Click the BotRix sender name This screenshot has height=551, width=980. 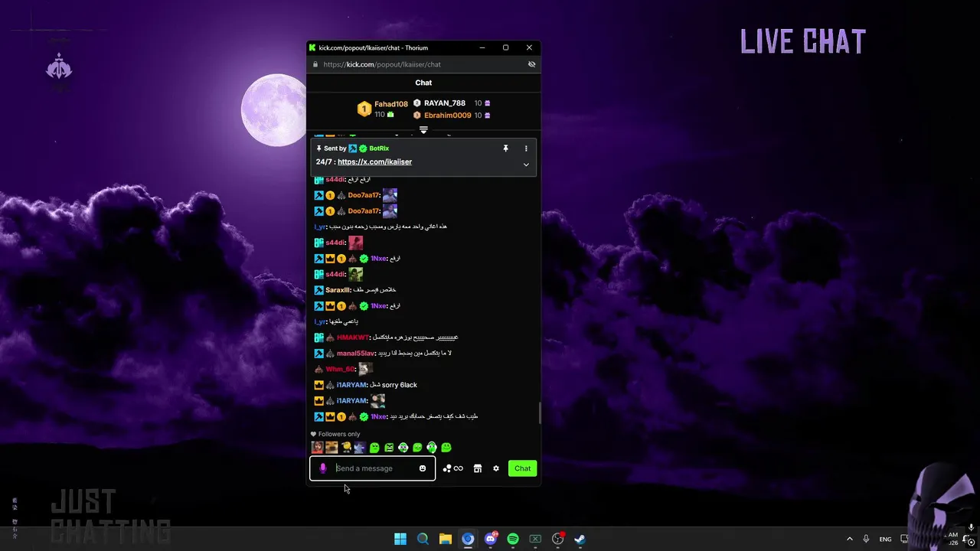click(x=379, y=148)
